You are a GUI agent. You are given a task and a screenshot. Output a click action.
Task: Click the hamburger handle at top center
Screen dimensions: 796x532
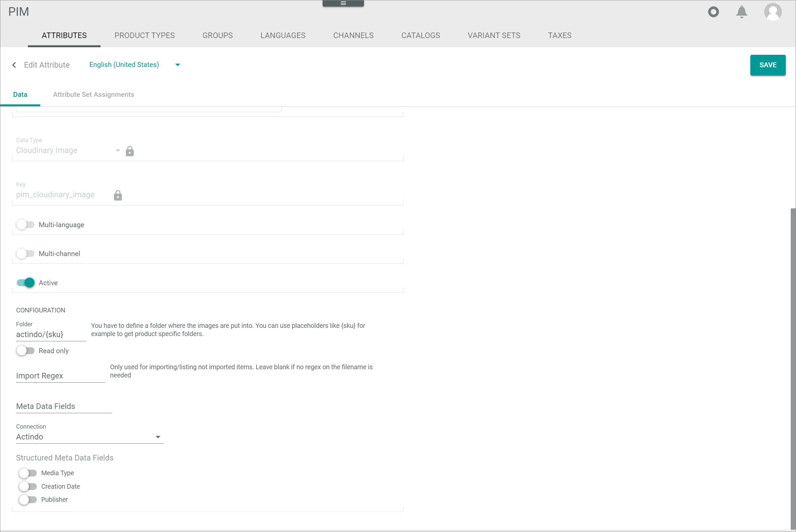click(x=343, y=3)
